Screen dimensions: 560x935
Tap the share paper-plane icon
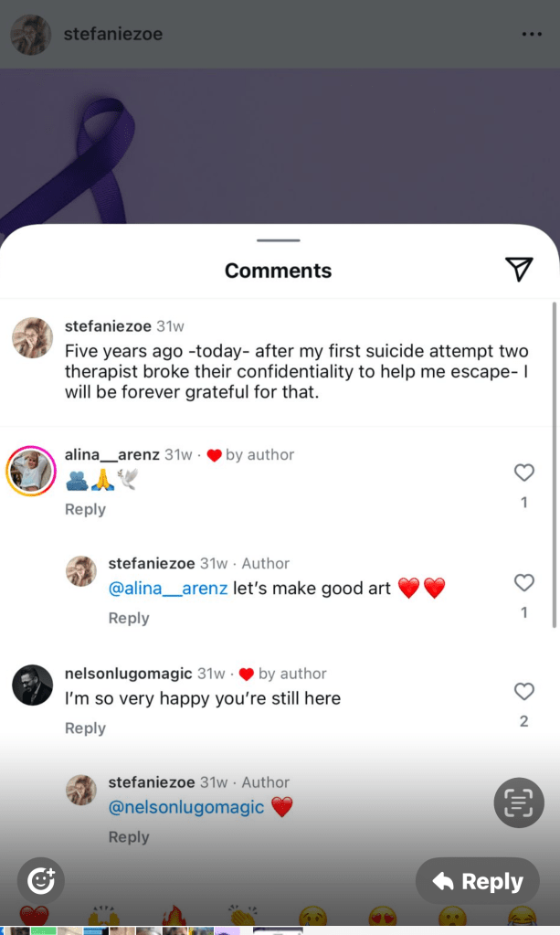pos(519,270)
